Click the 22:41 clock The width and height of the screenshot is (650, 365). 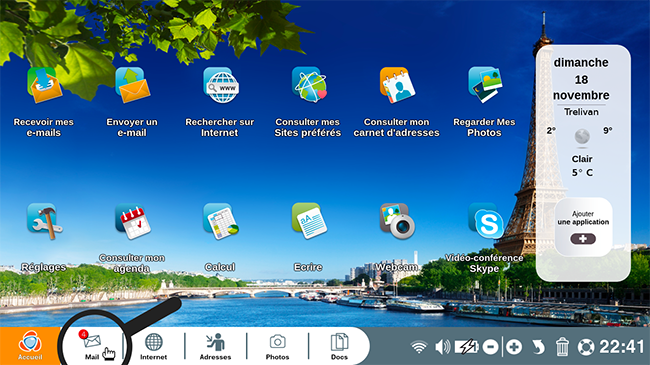[x=622, y=347]
